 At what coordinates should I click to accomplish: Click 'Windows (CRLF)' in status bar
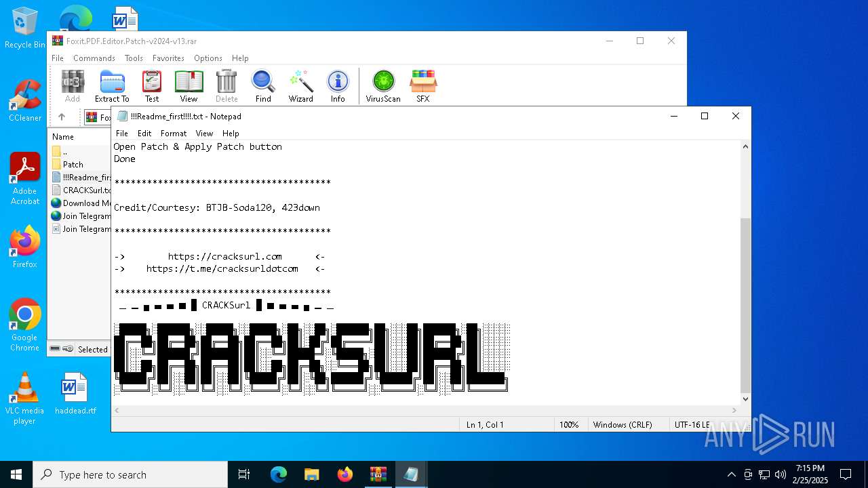click(x=623, y=425)
